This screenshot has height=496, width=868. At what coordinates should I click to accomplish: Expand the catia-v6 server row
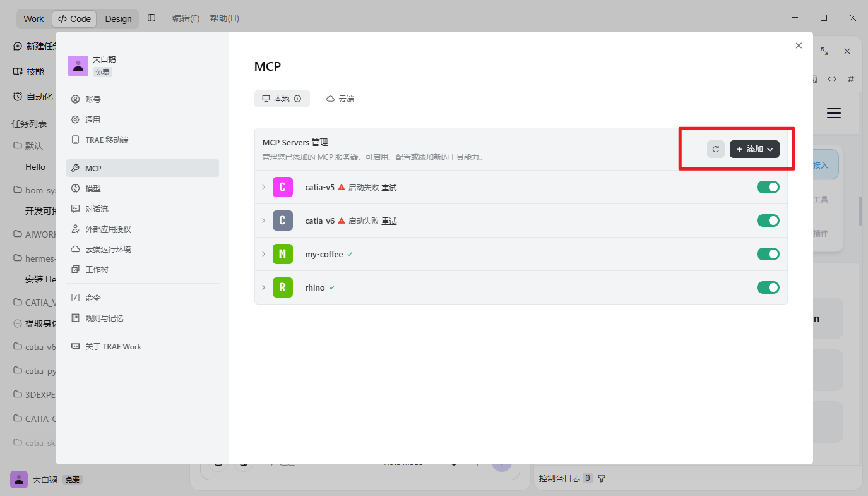click(264, 221)
